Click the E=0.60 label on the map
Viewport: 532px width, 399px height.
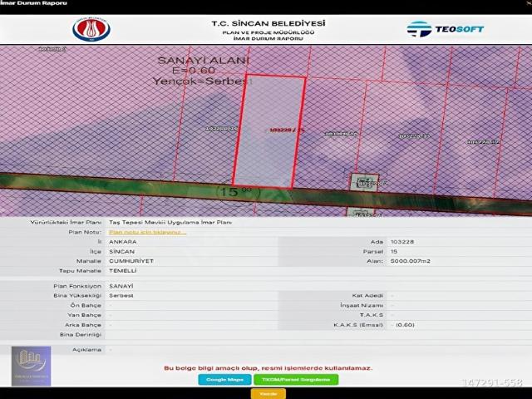194,71
